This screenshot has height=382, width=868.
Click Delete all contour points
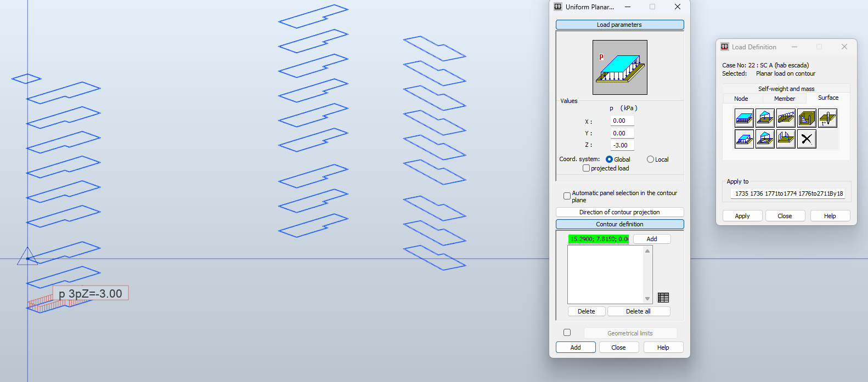click(639, 311)
